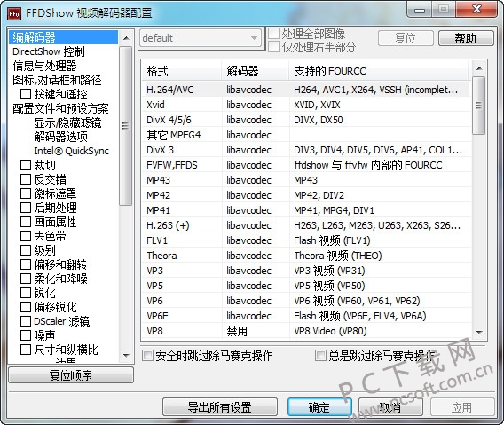Click the FFDShow title bar app icon
The width and height of the screenshot is (504, 425).
pos(14,13)
